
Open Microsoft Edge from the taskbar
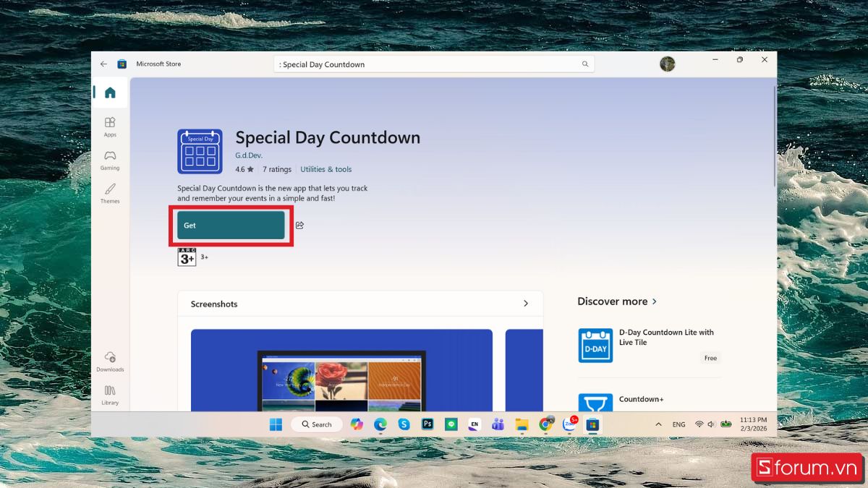pyautogui.click(x=380, y=424)
